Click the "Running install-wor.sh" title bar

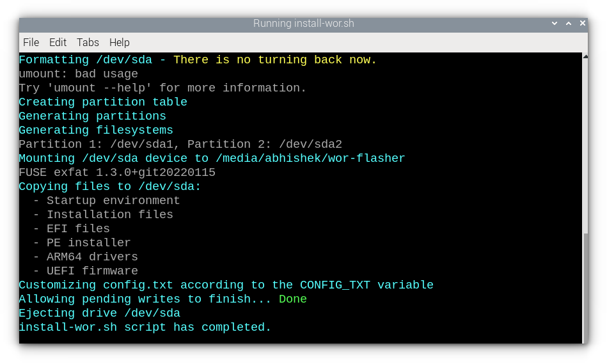point(303,24)
